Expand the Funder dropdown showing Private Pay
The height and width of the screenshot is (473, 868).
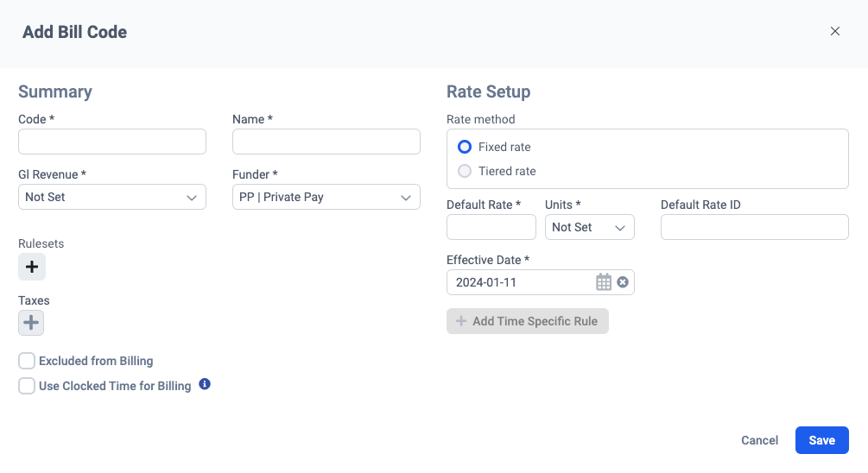pos(326,197)
